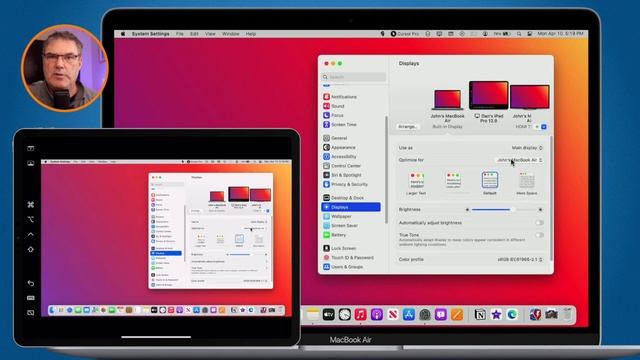Click the Arrange... button

click(x=408, y=127)
